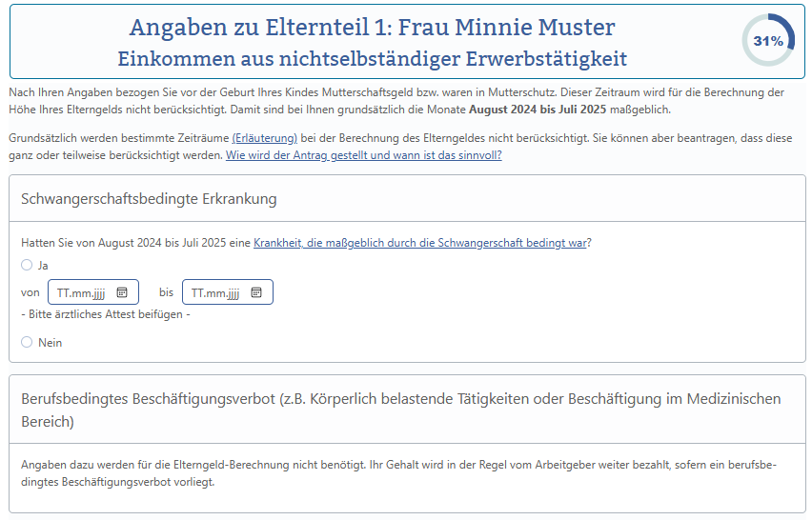Click the page title 'Angaben zu Elternteil 1: Frau Minnie Muster'
The width and height of the screenshot is (812, 520).
[372, 27]
